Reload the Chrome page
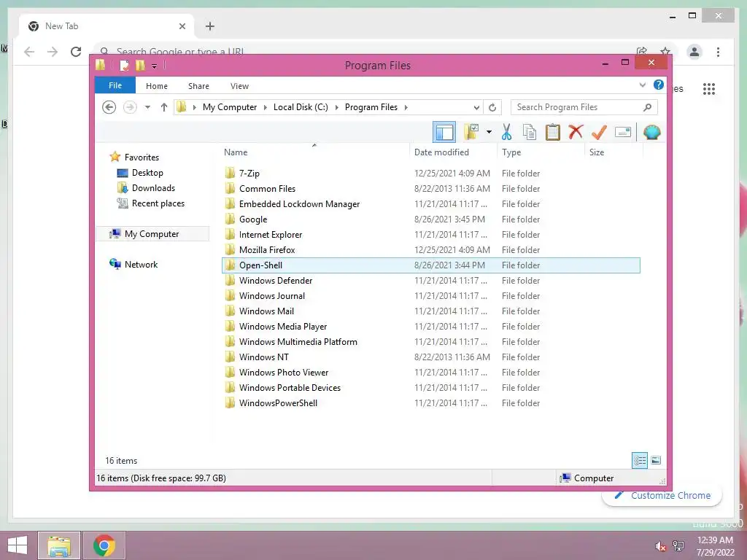 76,52
